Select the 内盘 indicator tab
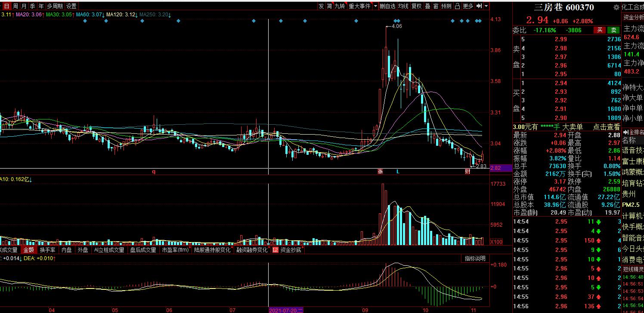Image resolution: width=644 pixels, height=313 pixels. [x=66, y=250]
